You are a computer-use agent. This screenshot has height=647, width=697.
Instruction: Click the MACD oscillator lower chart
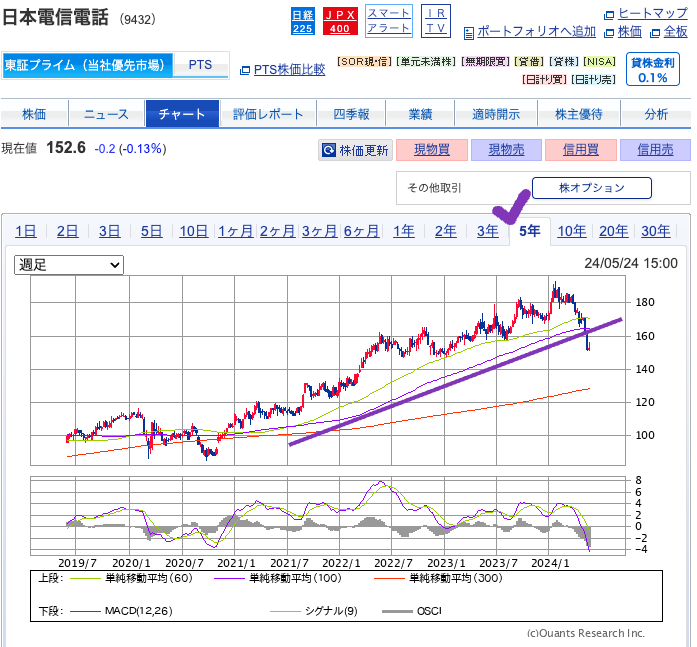[328, 516]
